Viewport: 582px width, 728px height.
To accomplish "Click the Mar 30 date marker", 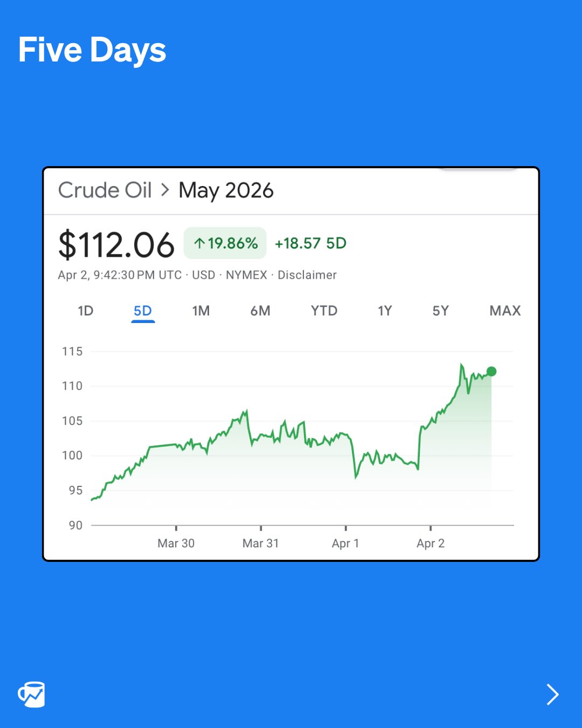I will [x=176, y=543].
